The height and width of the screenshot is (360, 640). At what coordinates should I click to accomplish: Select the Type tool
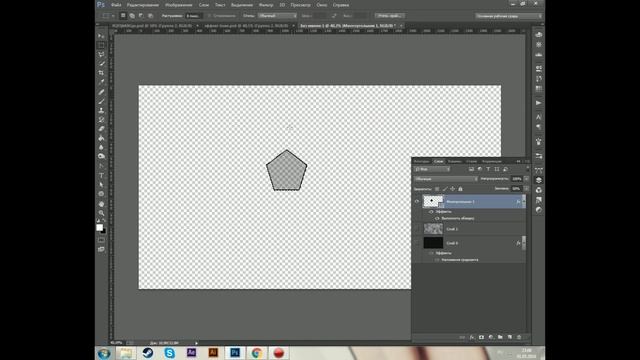click(x=101, y=176)
